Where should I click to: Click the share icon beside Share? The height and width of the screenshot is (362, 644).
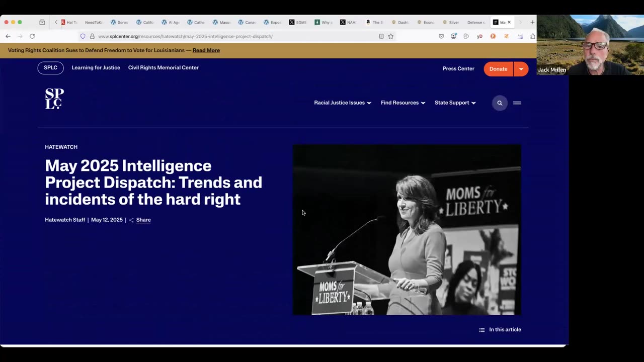131,220
